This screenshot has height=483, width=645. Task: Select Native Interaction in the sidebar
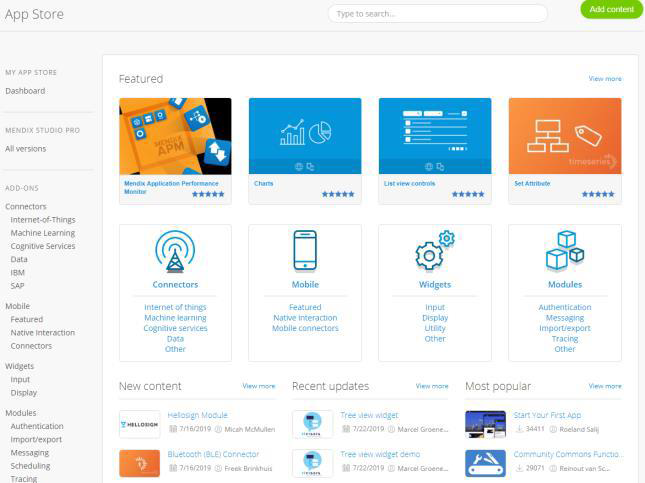[x=43, y=332]
